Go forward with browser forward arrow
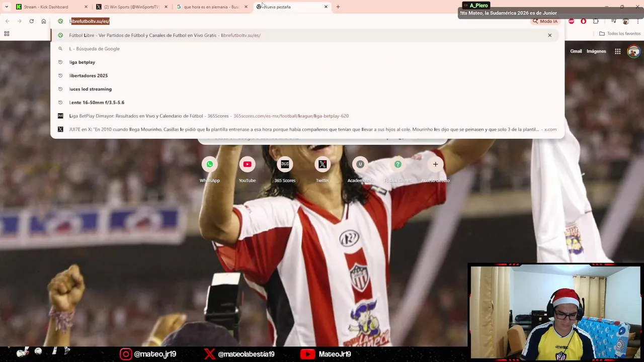Screen dimensions: 644x362 [19, 21]
